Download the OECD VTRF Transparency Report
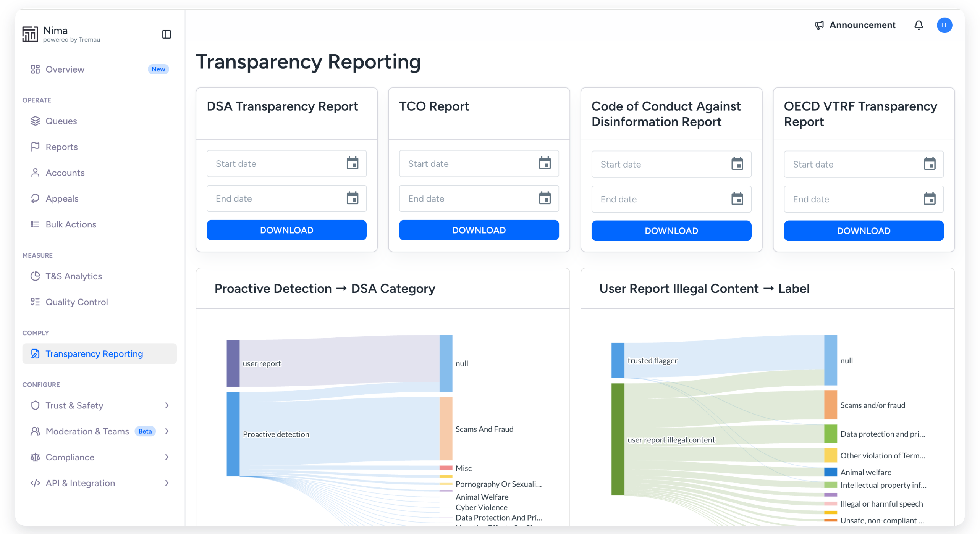980x534 pixels. pos(864,231)
